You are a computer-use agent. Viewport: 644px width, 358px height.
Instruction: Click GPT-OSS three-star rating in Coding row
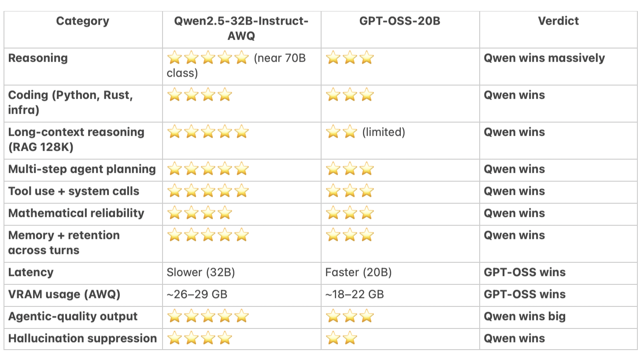coord(350,95)
